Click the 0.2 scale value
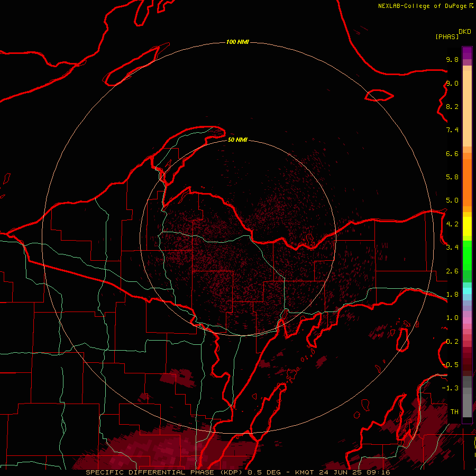Image resolution: width=476 pixels, height=476 pixels. point(452,342)
